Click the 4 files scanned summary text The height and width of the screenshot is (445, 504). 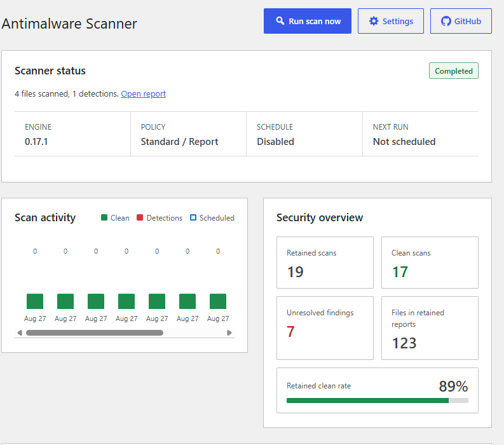(67, 94)
